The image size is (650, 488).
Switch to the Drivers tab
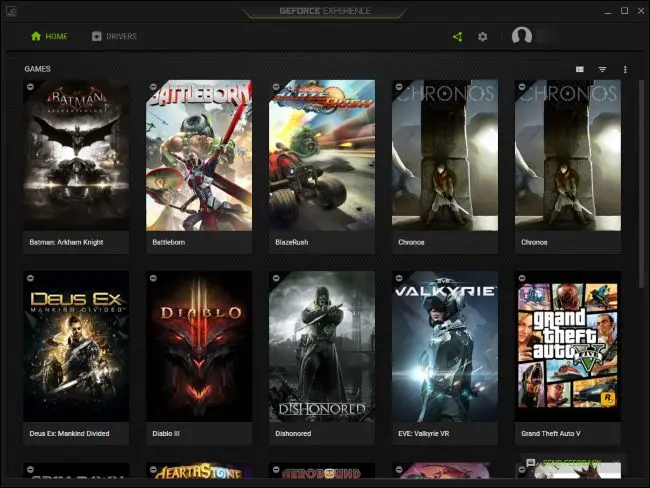pos(114,36)
